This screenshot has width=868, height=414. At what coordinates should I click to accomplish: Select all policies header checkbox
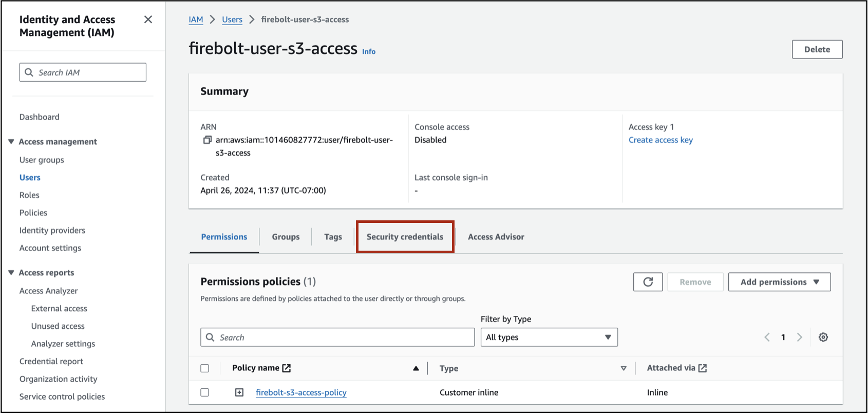coord(205,368)
